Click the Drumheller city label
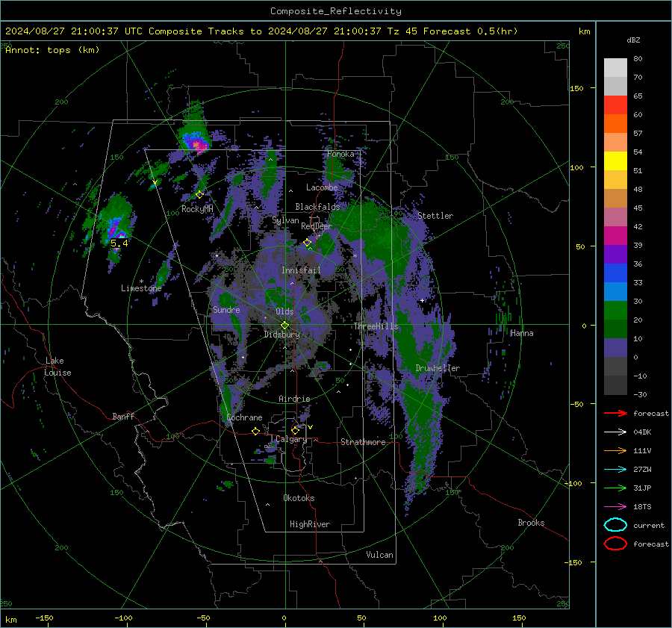 coord(438,368)
